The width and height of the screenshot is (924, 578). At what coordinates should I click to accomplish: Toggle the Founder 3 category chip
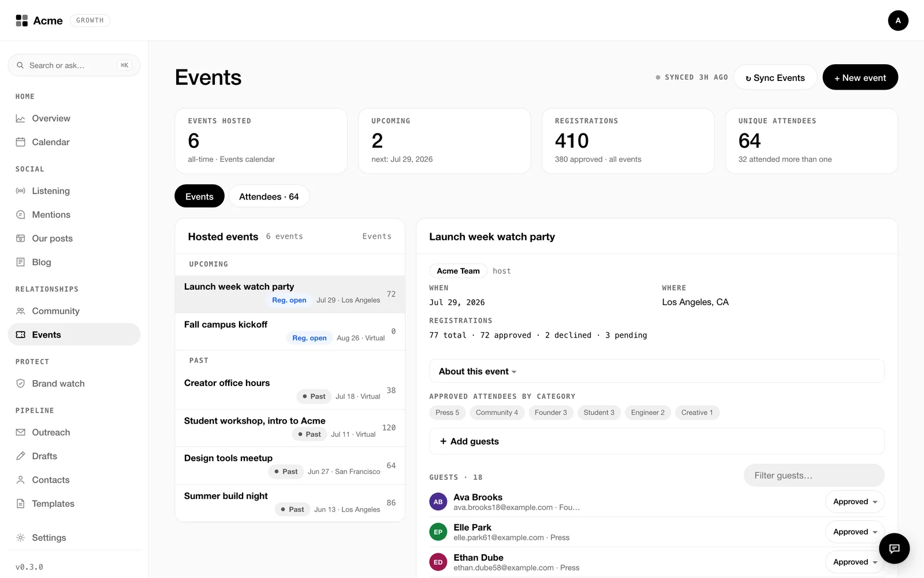(551, 413)
